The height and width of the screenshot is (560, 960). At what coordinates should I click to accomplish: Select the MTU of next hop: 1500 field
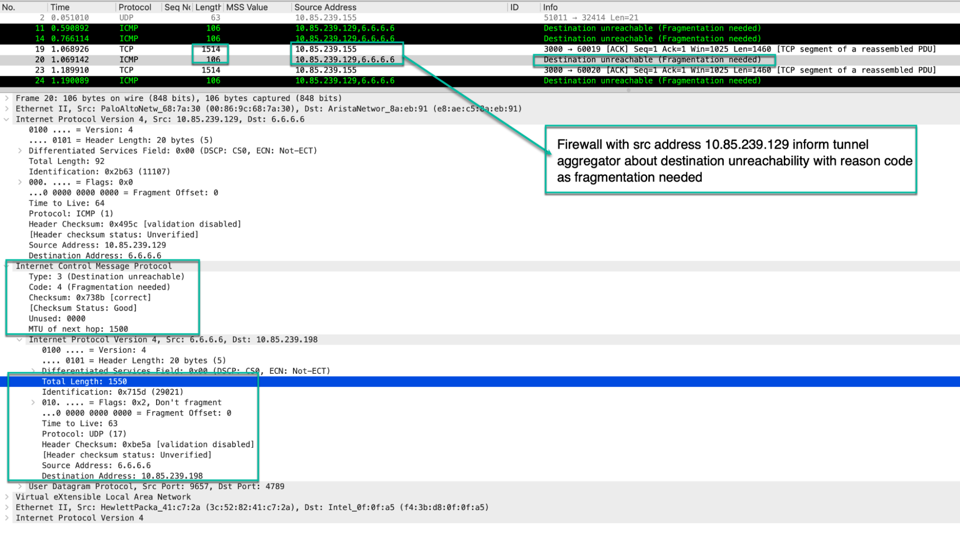(x=79, y=329)
